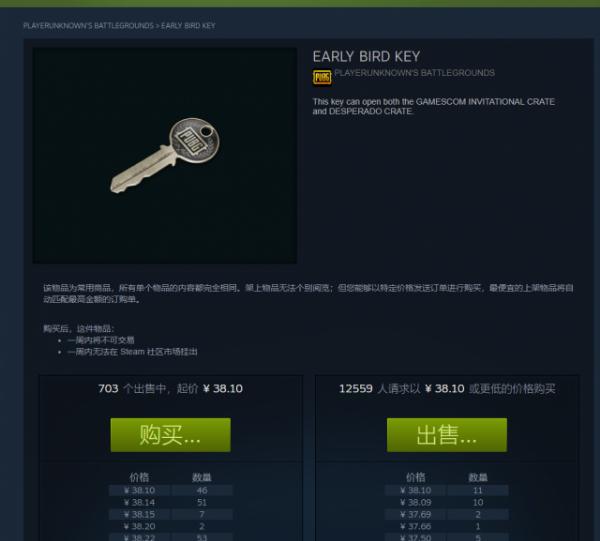The image size is (600, 541).
Task: Select the ¥ 38.09 buy order row
Action: 447,502
